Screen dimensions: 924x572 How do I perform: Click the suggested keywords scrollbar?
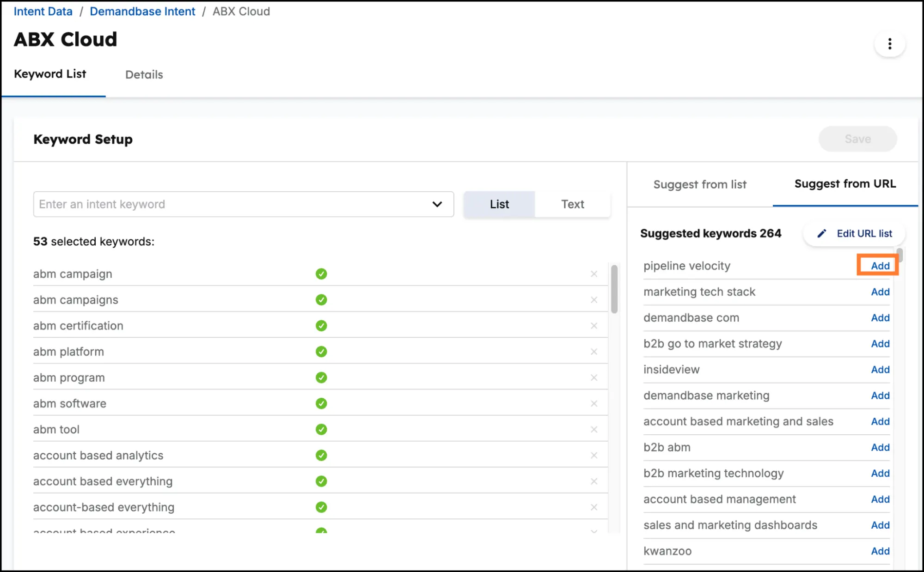(900, 256)
